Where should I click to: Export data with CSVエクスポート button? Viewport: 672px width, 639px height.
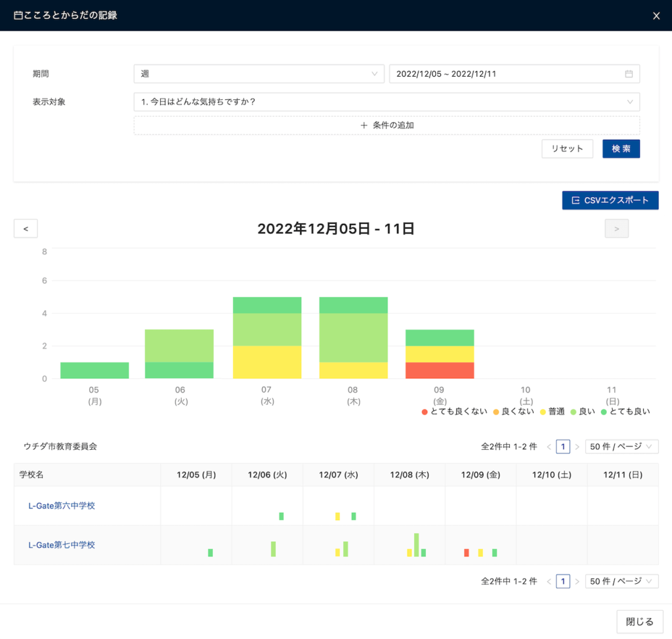(x=610, y=200)
